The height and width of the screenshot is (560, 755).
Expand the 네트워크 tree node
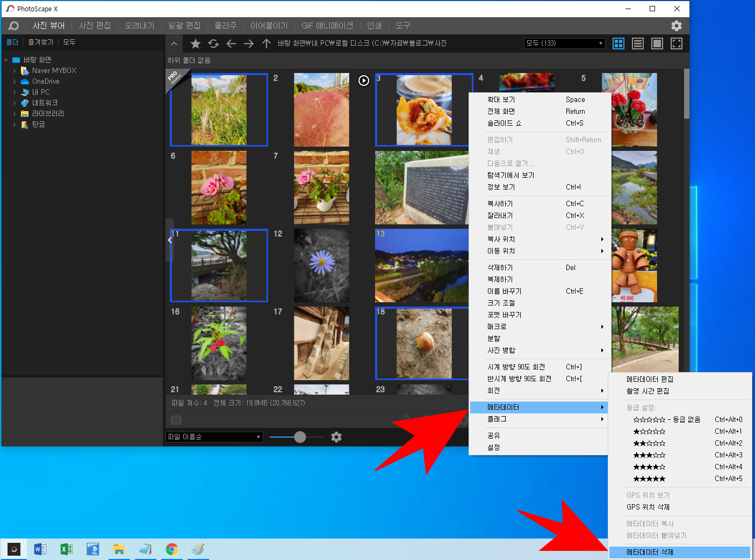14,103
